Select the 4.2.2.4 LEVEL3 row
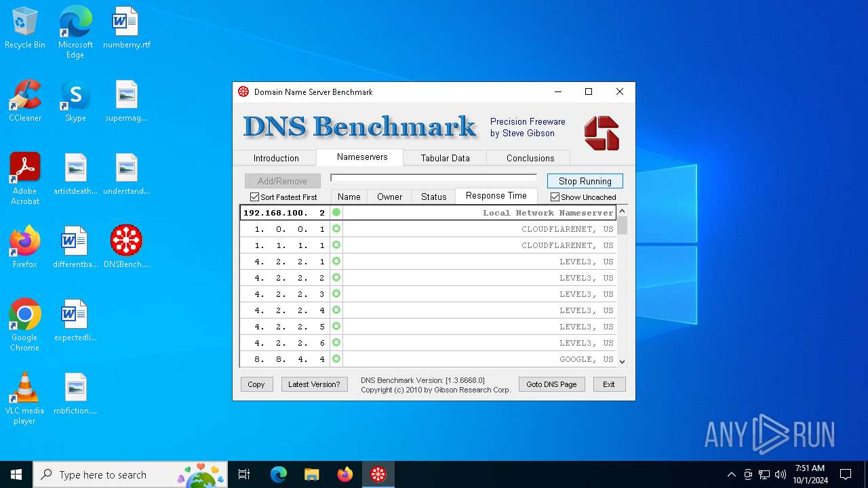This screenshot has width=868, height=488. pos(428,310)
